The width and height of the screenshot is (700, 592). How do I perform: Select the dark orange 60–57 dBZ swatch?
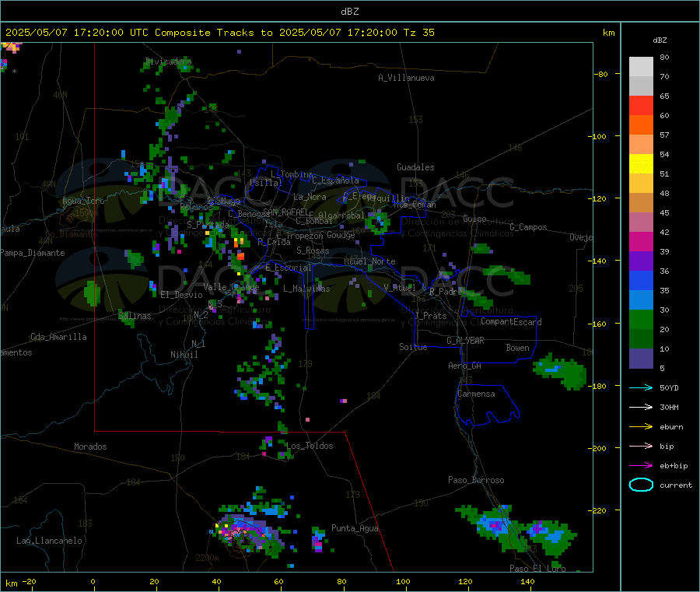[641, 125]
